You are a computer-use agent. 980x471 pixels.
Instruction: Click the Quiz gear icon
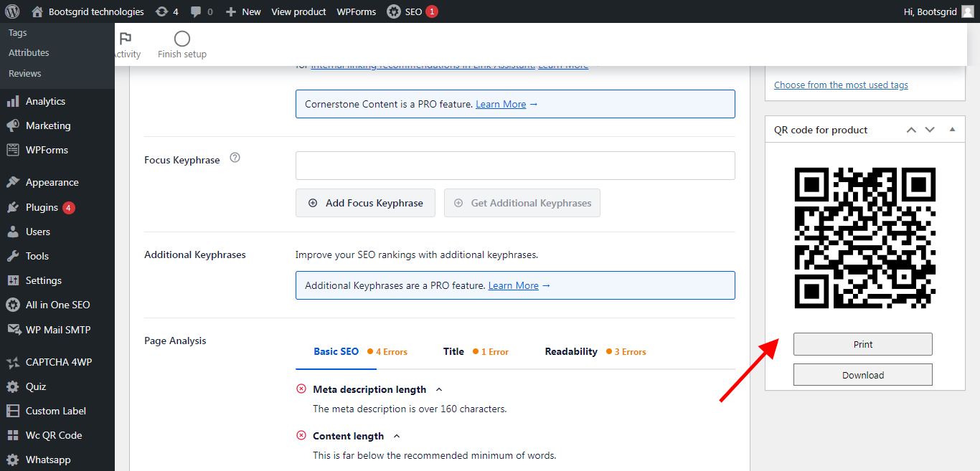[13, 387]
